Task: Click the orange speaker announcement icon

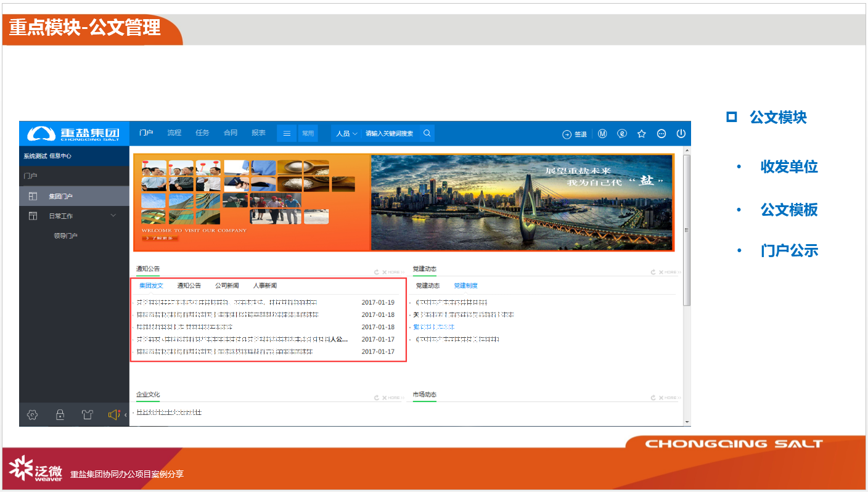Action: coord(114,415)
